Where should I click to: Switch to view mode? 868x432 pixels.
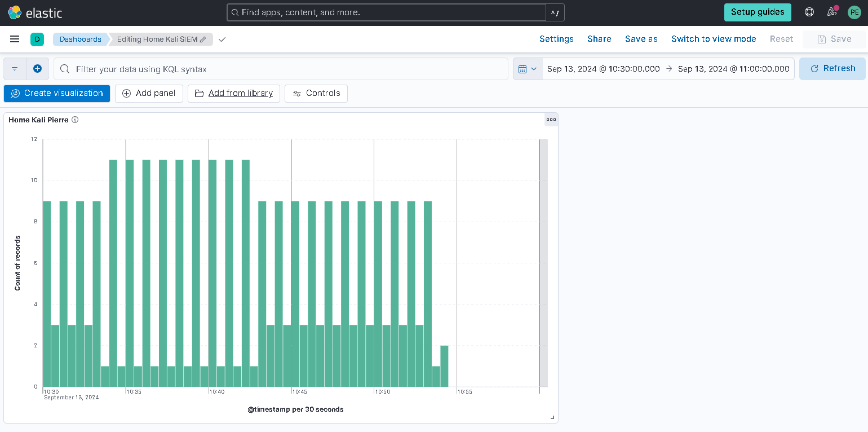pyautogui.click(x=714, y=39)
